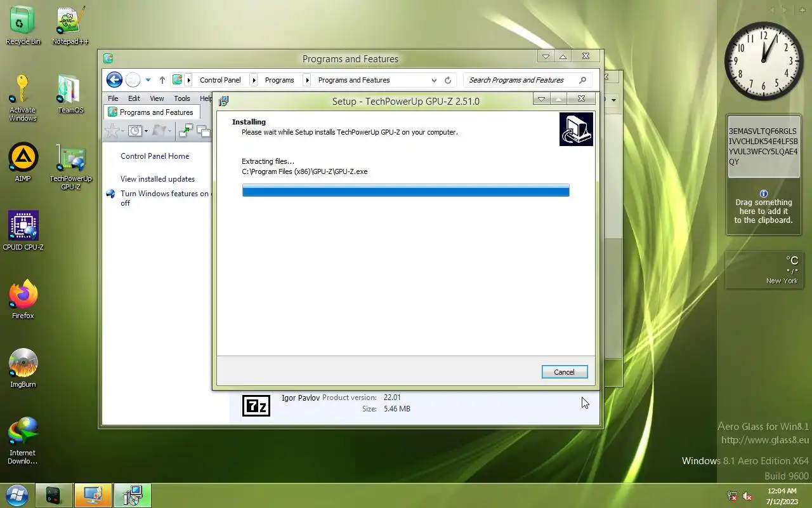The image size is (812, 508).
Task: Click the 'Igor Pavlov' publisher text
Action: [x=300, y=398]
